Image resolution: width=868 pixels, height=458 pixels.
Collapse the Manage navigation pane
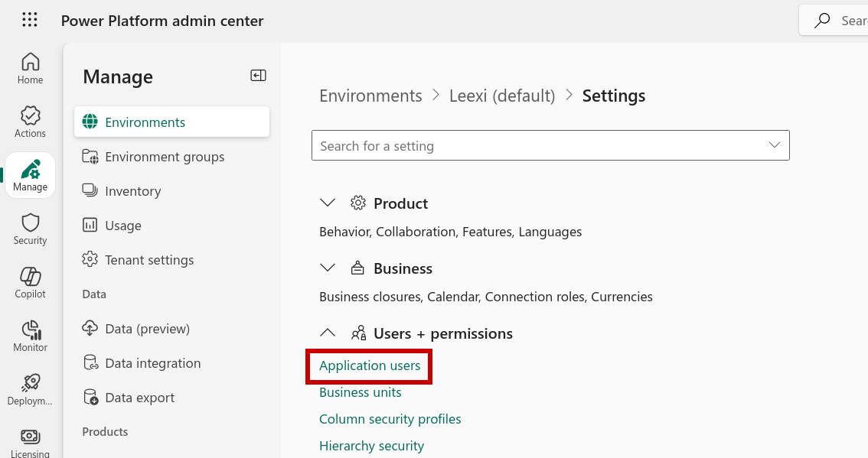click(x=258, y=75)
